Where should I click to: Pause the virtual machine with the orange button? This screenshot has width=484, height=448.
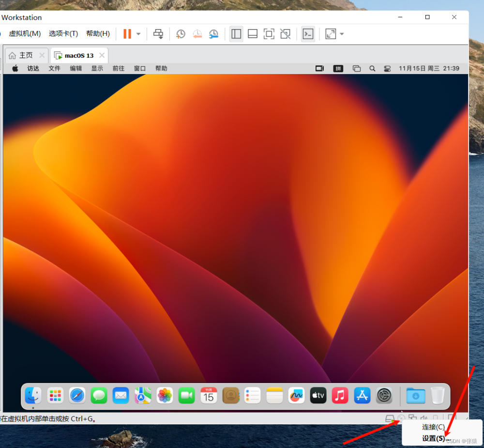(x=127, y=34)
